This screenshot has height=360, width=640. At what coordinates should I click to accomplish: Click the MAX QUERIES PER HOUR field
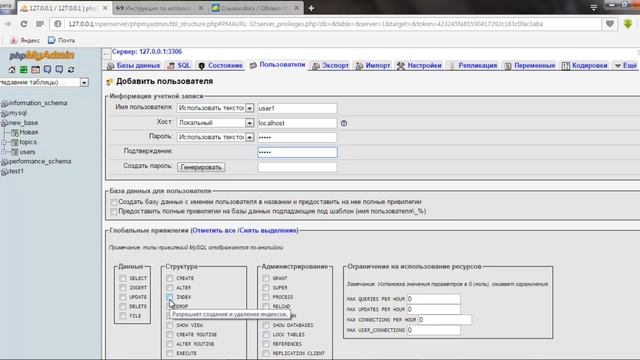[433, 299]
